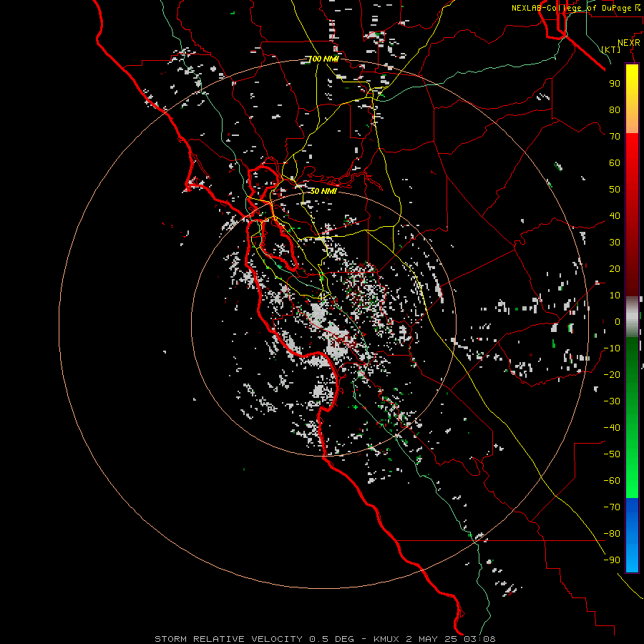This screenshot has height=644, width=644.
Task: Click the [KT] units label
Action: click(x=611, y=49)
